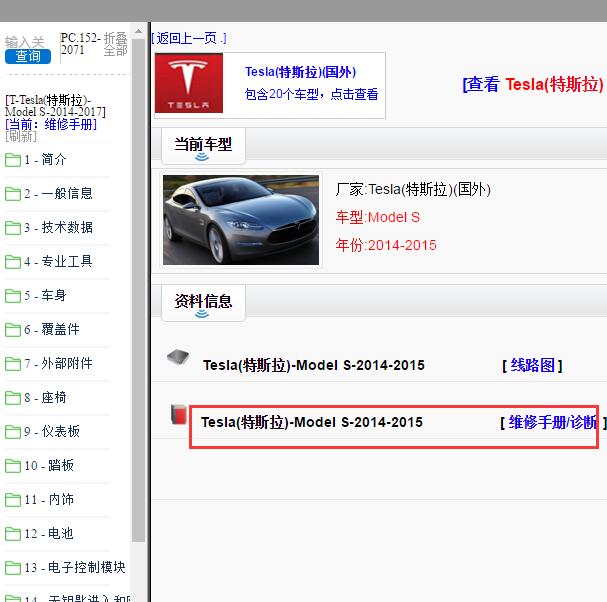Image resolution: width=607 pixels, height=602 pixels.
Task: Select tree item 10 - 踏板
Action: [x=49, y=465]
